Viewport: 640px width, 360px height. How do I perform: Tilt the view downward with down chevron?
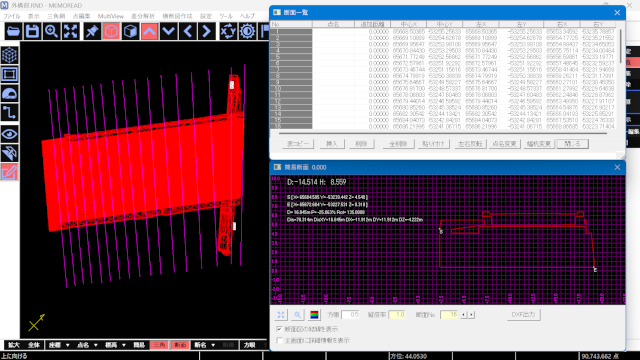pyautogui.click(x=169, y=31)
